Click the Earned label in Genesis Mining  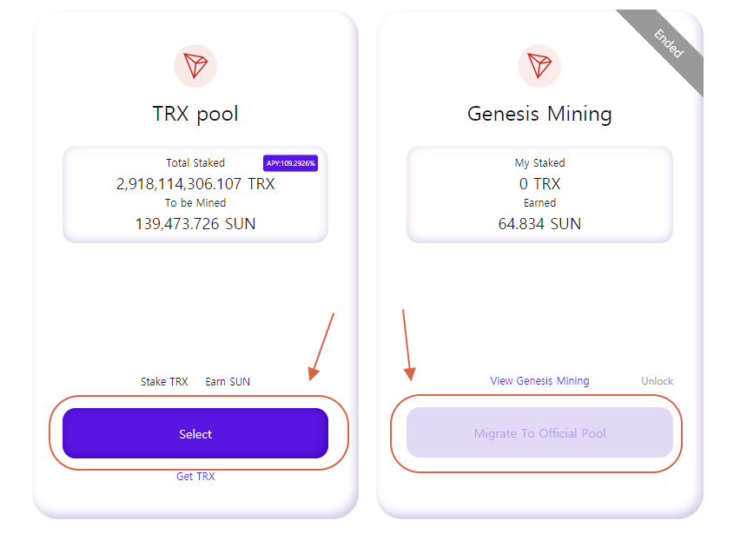(x=539, y=203)
